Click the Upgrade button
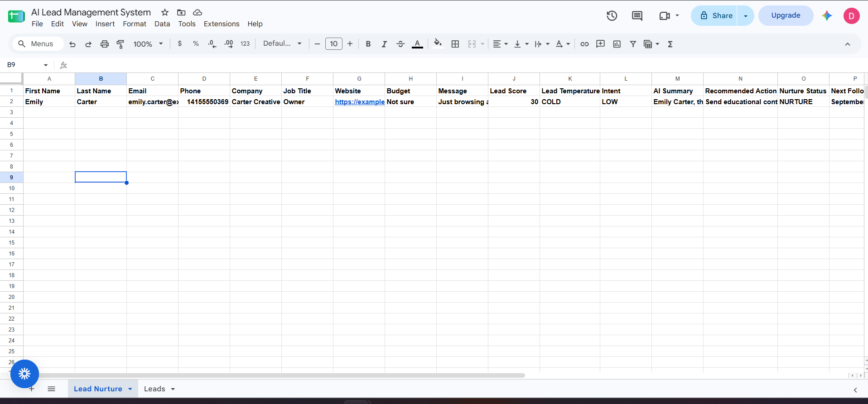868x404 pixels. click(786, 15)
